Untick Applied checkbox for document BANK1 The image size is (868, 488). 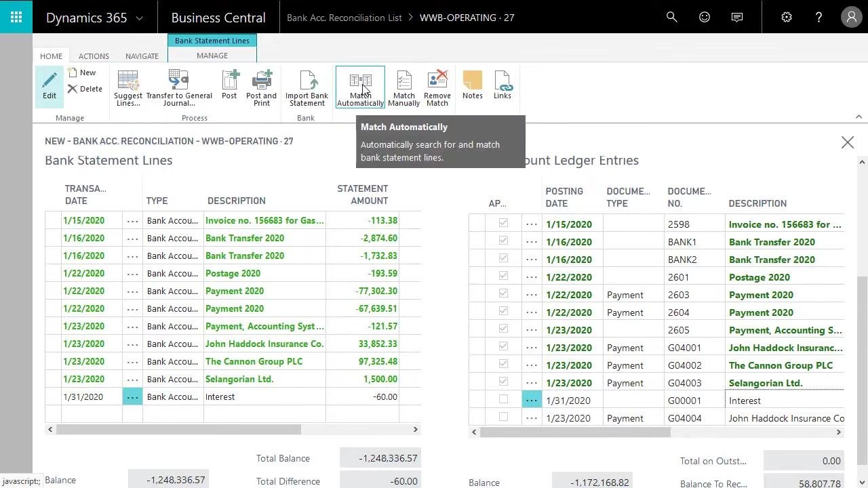tap(503, 240)
